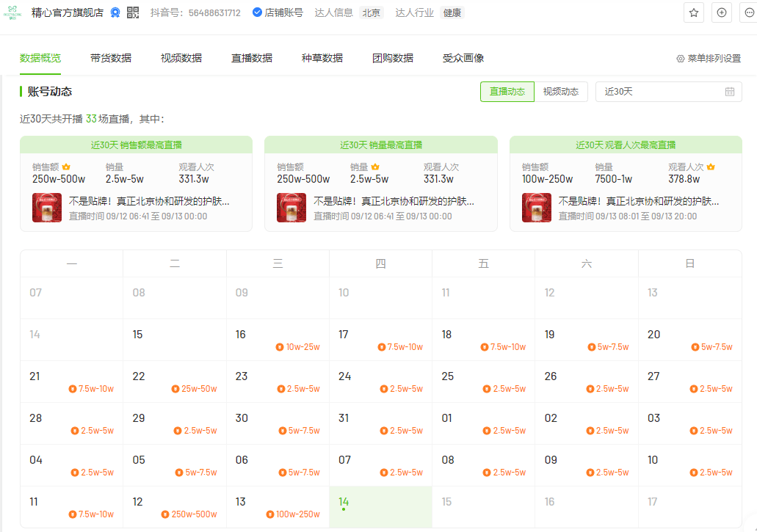The image size is (757, 532).
Task: Click the 菜单排列设置 gear icon
Action: click(680, 59)
